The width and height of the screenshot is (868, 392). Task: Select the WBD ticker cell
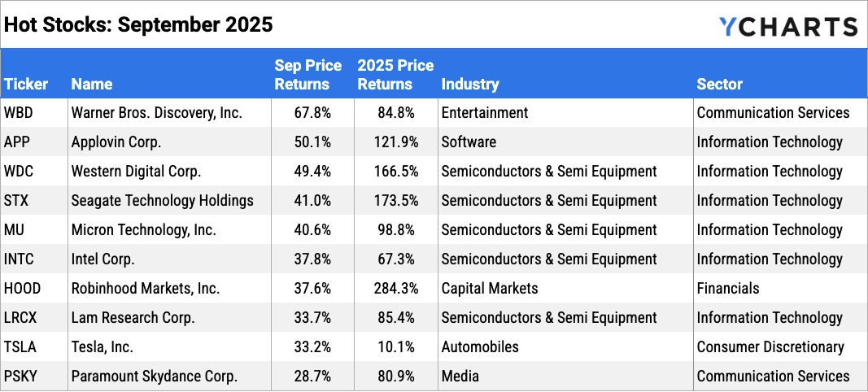click(x=20, y=113)
